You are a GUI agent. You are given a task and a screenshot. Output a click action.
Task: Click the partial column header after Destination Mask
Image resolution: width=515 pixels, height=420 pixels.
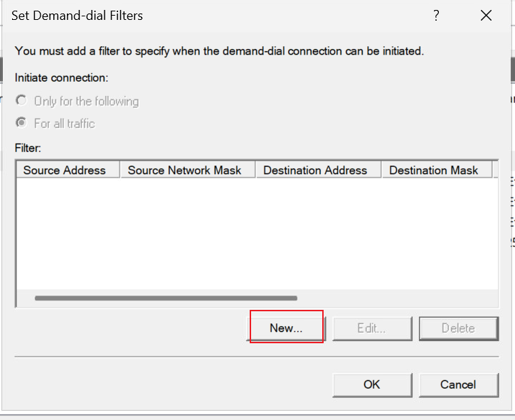coord(495,170)
